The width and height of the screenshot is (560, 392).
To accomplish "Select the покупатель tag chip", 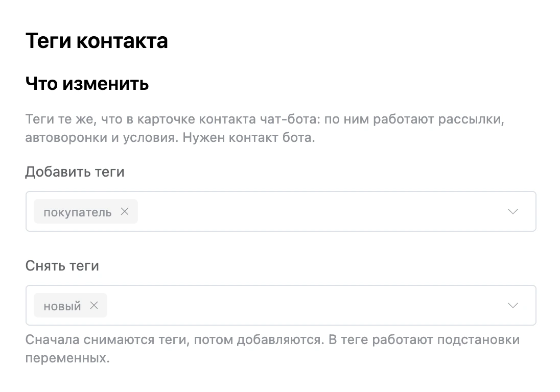I will [x=86, y=211].
